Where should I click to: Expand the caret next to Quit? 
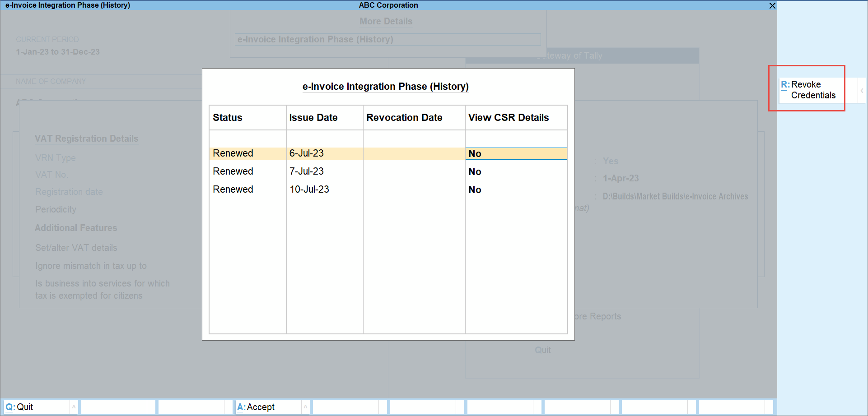[74, 407]
